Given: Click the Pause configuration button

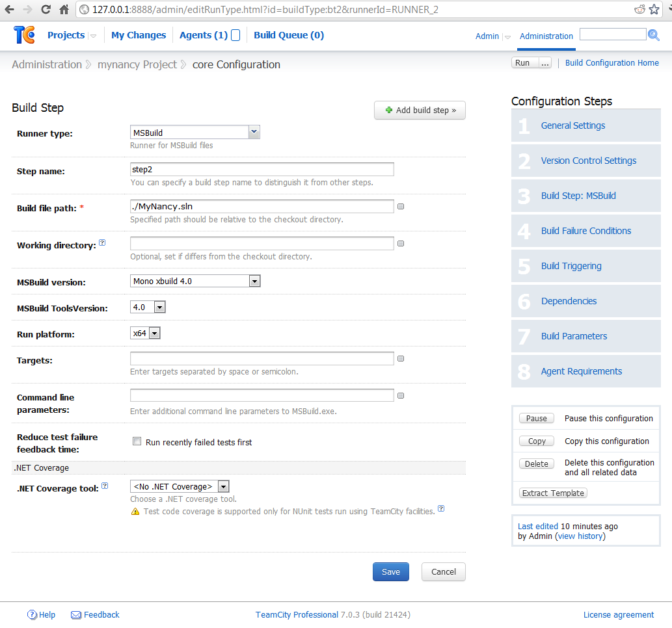Looking at the screenshot, I should 537,419.
